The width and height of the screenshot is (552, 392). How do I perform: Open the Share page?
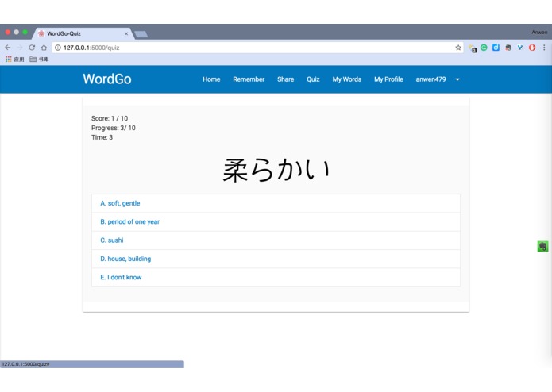click(285, 79)
